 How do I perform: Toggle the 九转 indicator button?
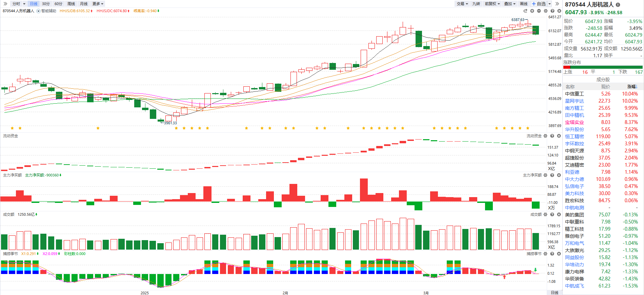[x=476, y=4]
